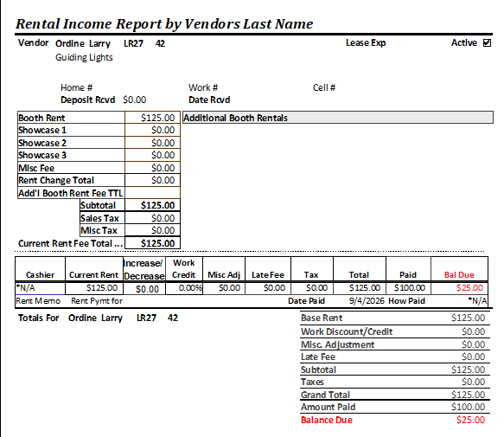Select the Deposit Rcvd $0.00 value
This screenshot has width=504, height=437.
pyautogui.click(x=134, y=100)
